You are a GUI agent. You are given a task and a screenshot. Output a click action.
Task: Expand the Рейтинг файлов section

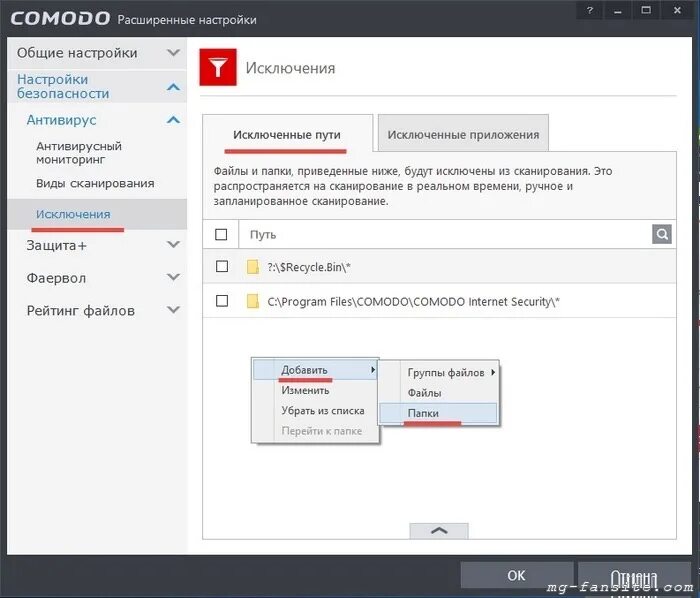pyautogui.click(x=173, y=310)
